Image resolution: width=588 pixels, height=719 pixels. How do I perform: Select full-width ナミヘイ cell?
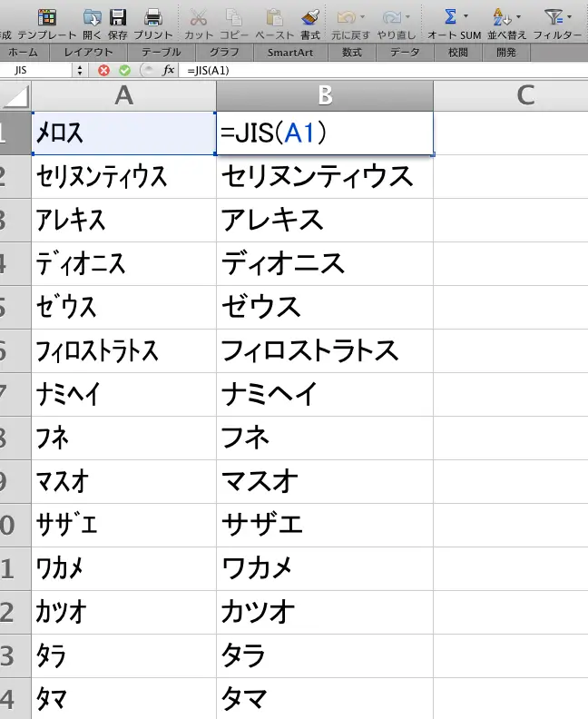point(325,394)
